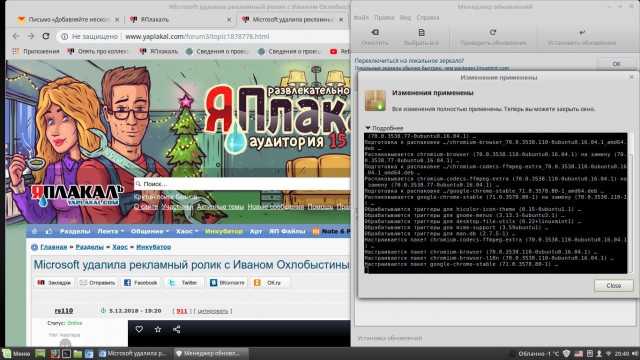
Task: Open the Арт nav item
Action: (256, 231)
